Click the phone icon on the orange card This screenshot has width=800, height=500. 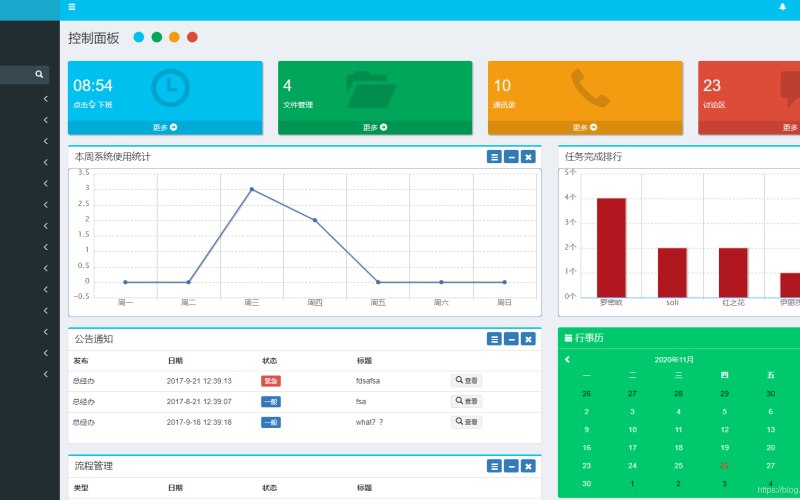590,88
